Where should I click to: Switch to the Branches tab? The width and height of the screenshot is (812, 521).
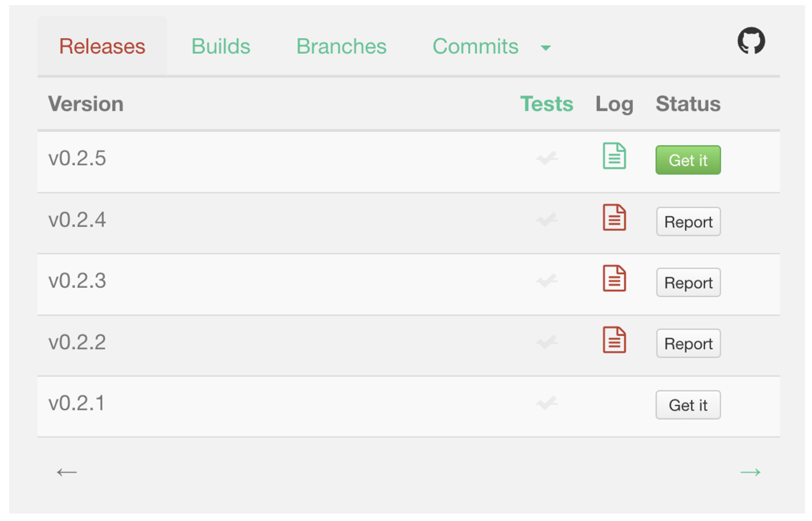pos(341,46)
